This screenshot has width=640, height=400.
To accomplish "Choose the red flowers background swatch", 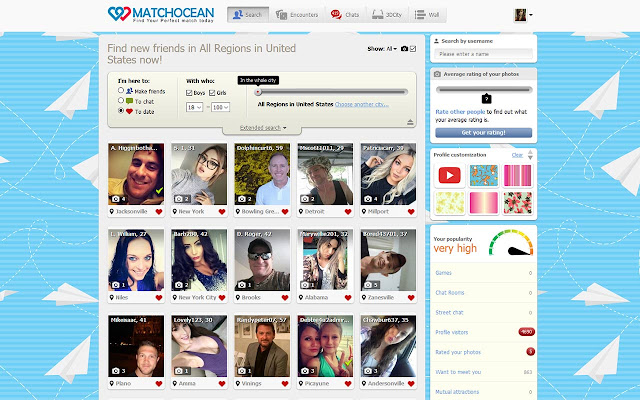I will pyautogui.click(x=518, y=203).
